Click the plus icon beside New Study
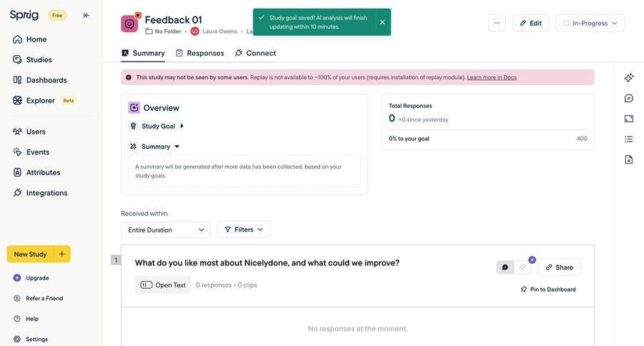Viewport: 644px width, 346px height. [62, 254]
